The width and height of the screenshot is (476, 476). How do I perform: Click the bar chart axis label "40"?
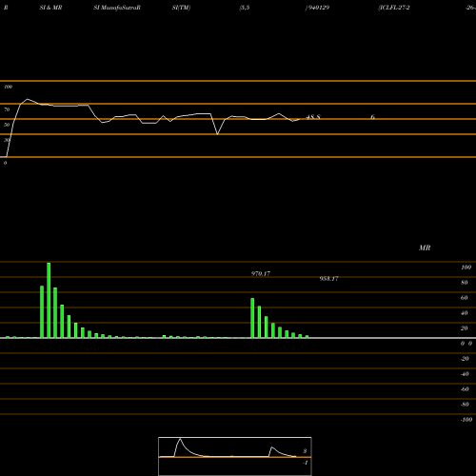(x=465, y=313)
